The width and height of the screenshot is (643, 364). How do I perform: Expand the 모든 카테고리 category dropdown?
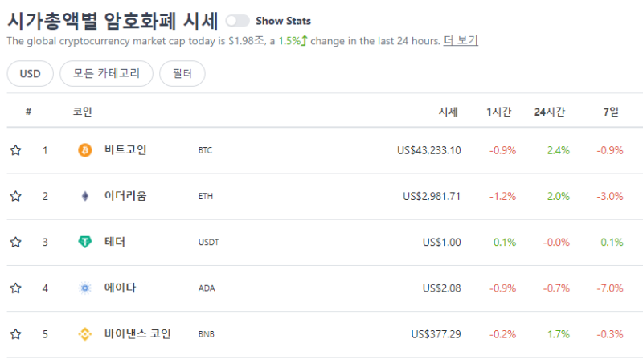[x=106, y=74]
